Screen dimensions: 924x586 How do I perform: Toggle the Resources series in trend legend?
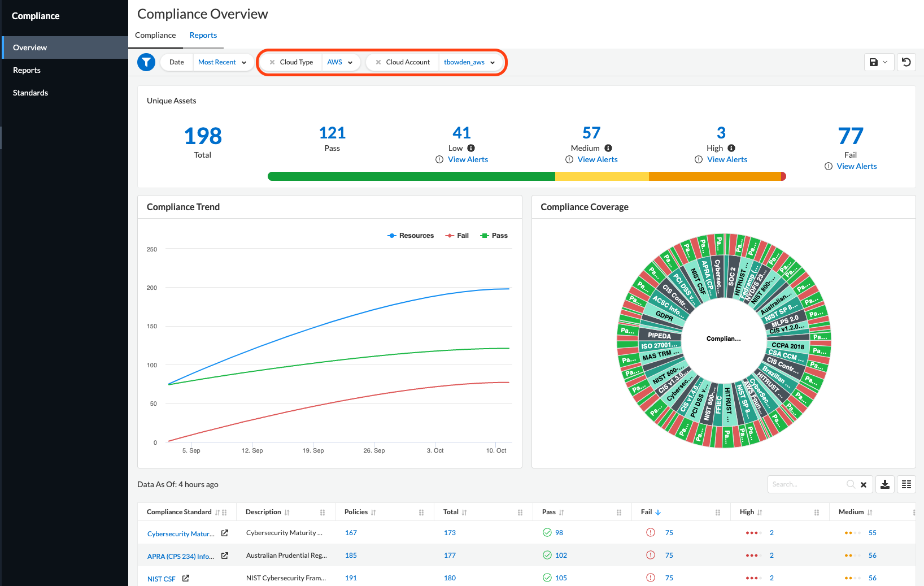tap(411, 236)
